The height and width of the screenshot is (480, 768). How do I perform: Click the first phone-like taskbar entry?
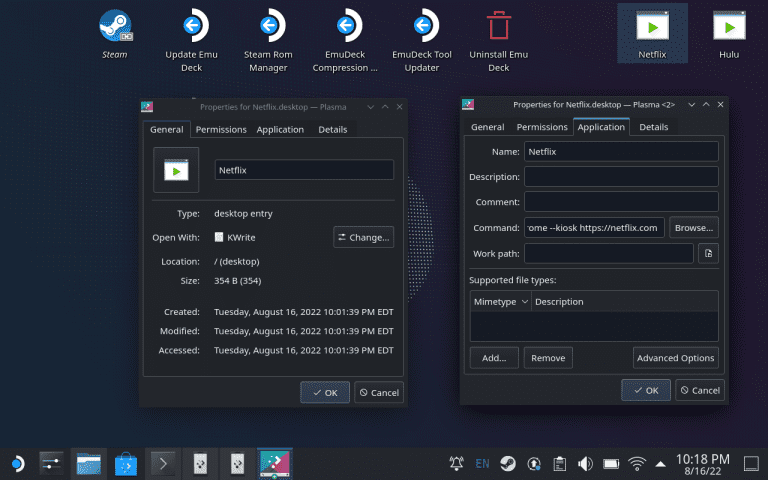(x=200, y=463)
